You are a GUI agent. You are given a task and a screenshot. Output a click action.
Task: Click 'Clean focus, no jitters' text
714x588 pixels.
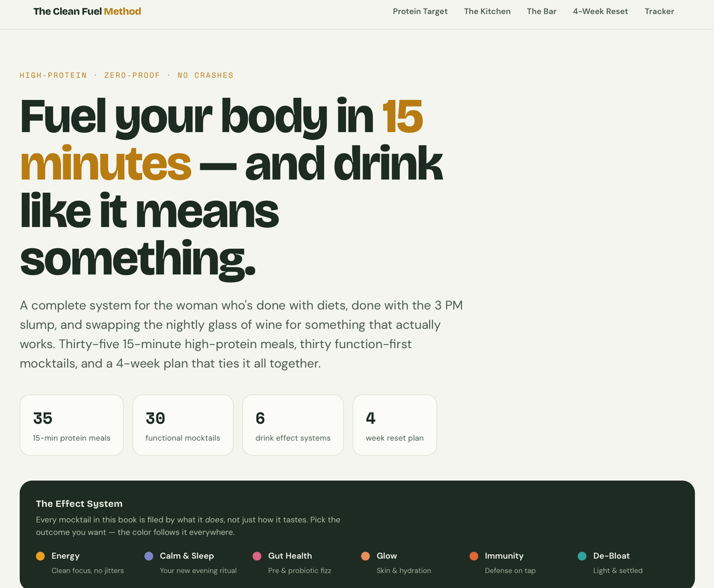(x=88, y=570)
